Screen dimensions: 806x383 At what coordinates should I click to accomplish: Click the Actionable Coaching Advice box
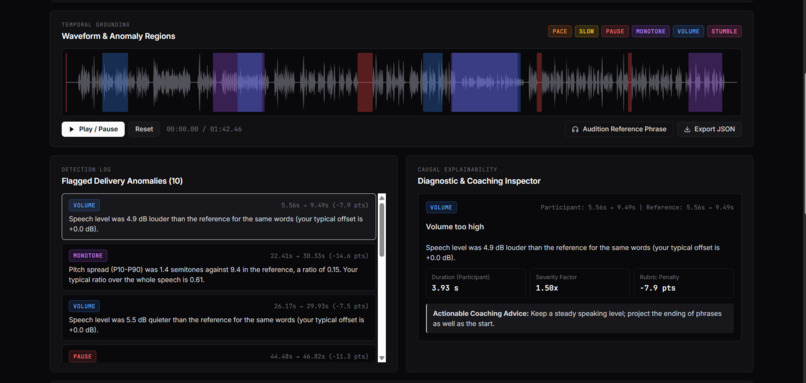pos(580,319)
